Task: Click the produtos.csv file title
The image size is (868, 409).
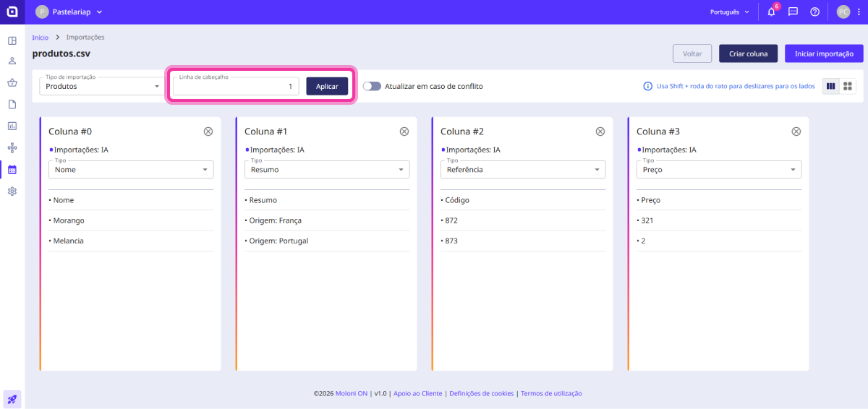Action: click(61, 53)
